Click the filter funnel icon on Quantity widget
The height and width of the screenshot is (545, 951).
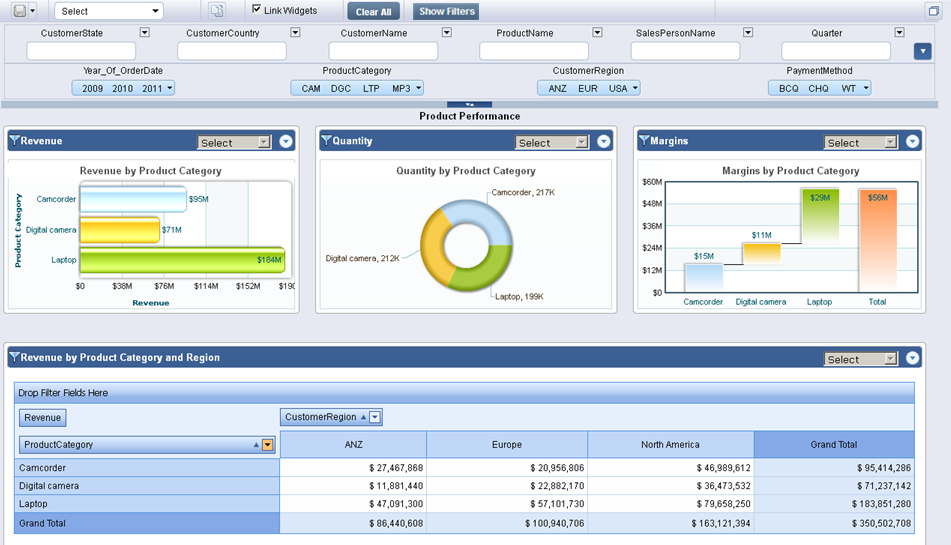326,141
